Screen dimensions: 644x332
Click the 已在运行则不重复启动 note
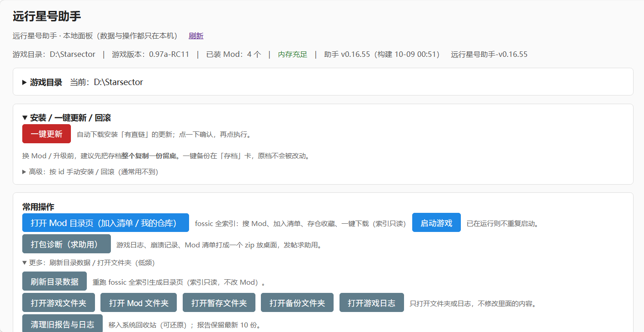coord(503,223)
